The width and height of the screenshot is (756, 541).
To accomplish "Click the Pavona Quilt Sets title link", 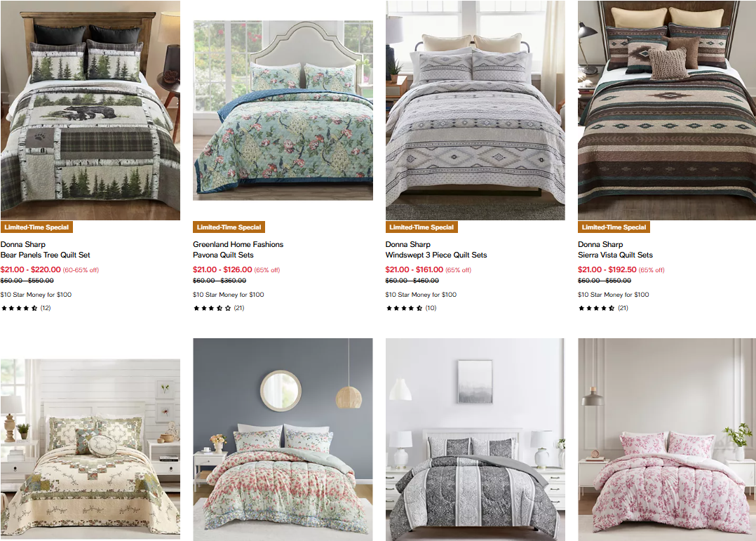I will [223, 255].
